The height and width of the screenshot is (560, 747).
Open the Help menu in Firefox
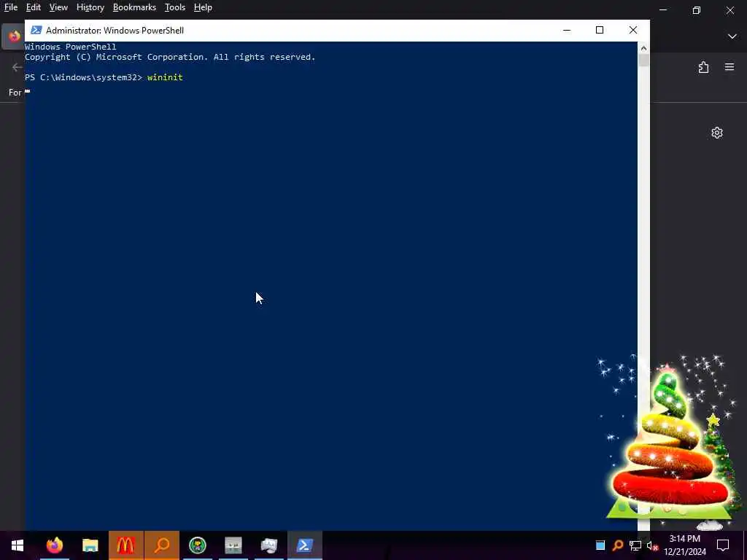[203, 7]
